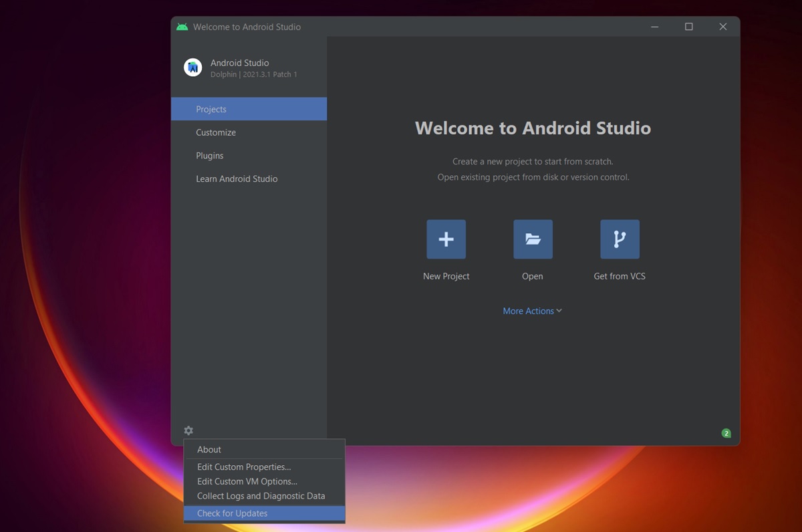Close the Welcome to Android Studio window
Screen dimensions: 802x532
click(x=722, y=27)
